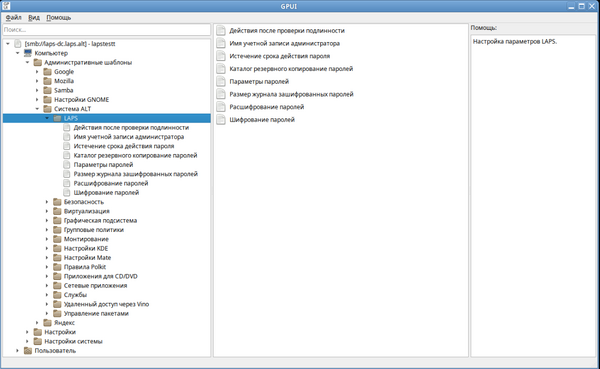Click the Групповые политики folder icon
Viewport: 600px width, 369px height.
(57, 230)
